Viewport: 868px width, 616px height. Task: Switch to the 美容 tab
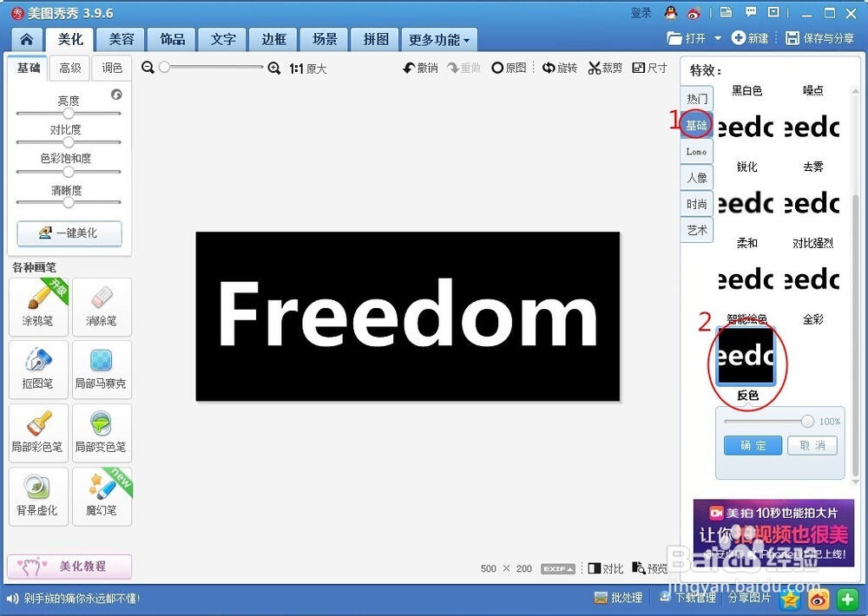point(121,39)
